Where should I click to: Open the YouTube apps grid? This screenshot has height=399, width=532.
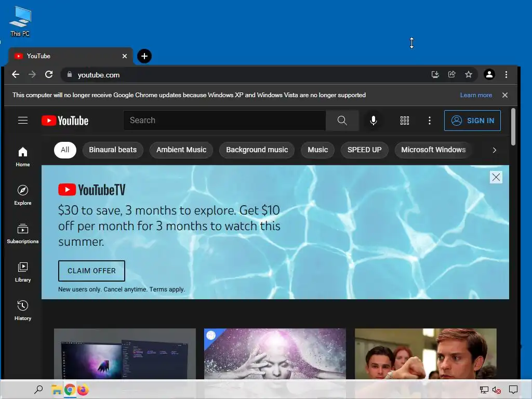404,121
